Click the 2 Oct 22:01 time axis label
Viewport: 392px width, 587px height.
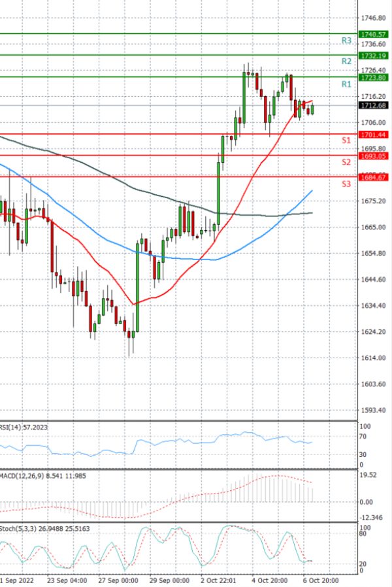[x=219, y=580]
